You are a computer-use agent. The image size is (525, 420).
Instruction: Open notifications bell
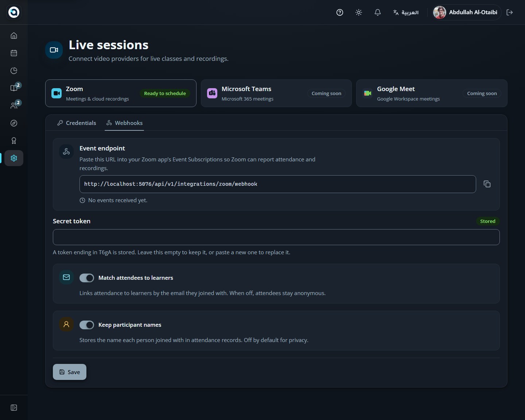pos(378,12)
